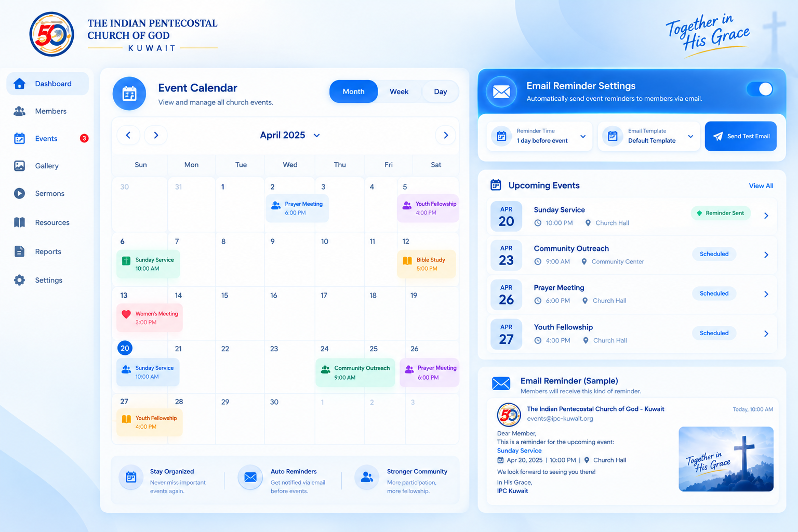Click the Stronger Community people icon
This screenshot has width=798, height=532.
pos(367,477)
